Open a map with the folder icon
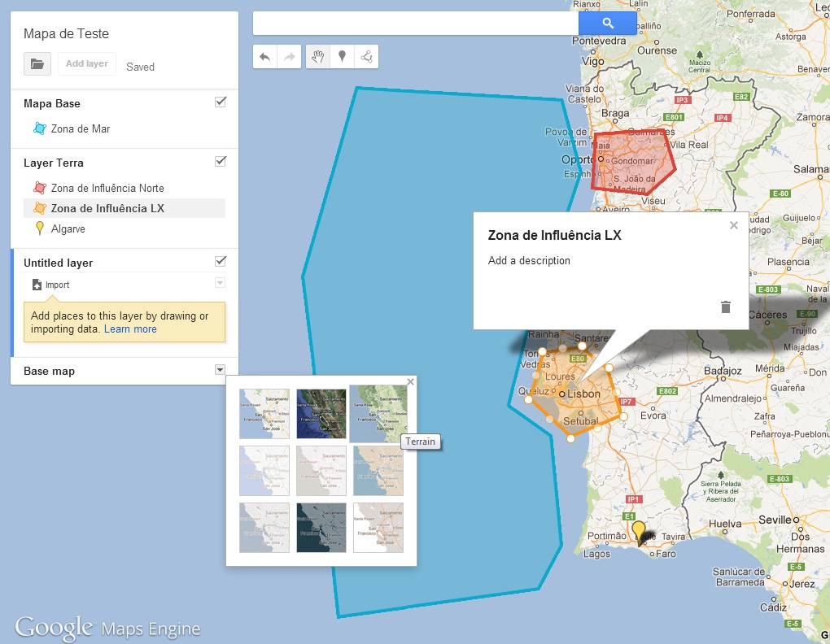 pyautogui.click(x=37, y=63)
